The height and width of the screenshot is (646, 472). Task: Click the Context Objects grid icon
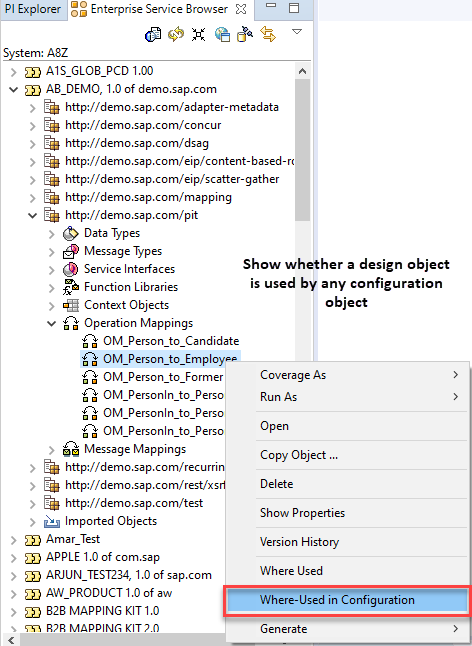(70, 305)
